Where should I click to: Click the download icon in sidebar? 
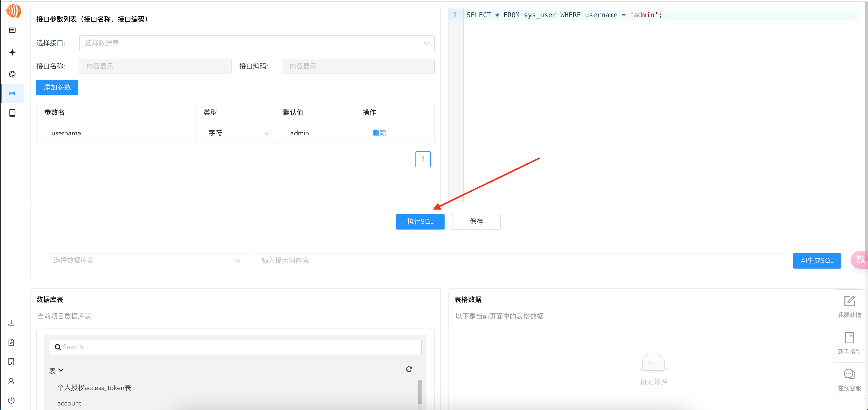(12, 323)
